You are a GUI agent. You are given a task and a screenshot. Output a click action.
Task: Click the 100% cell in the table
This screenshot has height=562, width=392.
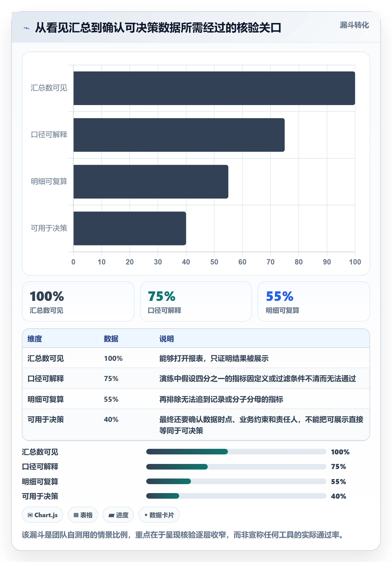(113, 358)
